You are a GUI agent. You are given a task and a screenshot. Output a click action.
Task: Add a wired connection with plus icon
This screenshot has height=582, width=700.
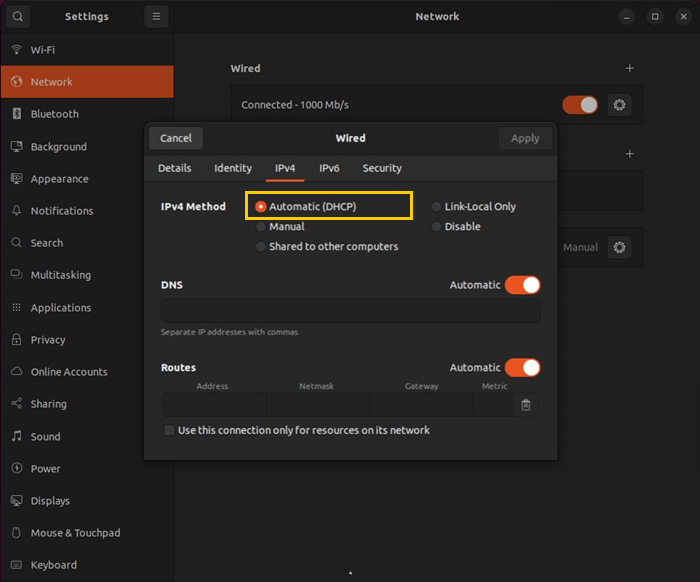(x=629, y=69)
